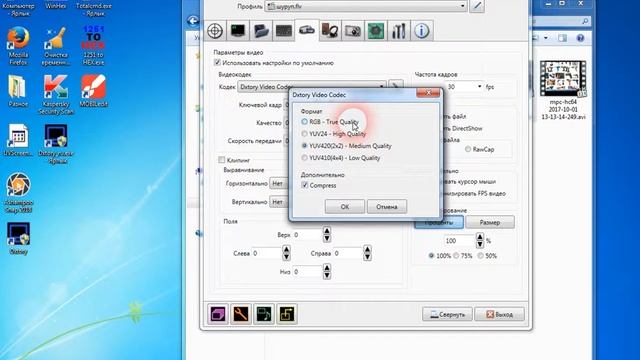Click the Выход button

tap(500, 314)
